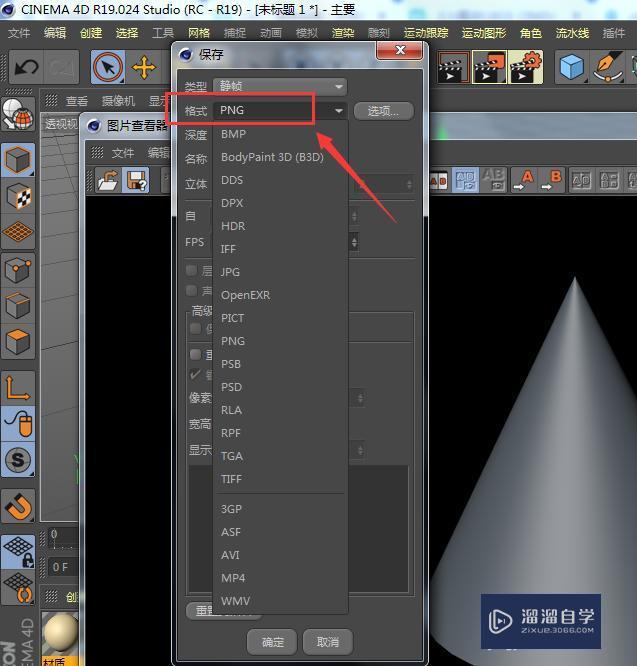Activate Points mode icon
The width and height of the screenshot is (637, 666).
click(x=18, y=270)
